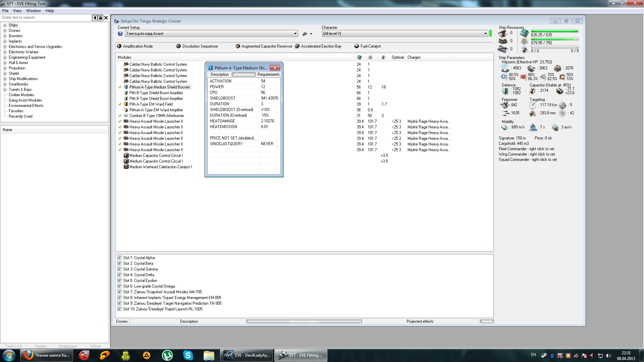Image resolution: width=644 pixels, height=362 pixels.
Task: Click the lock icon next to search
Action: pyautogui.click(x=100, y=18)
